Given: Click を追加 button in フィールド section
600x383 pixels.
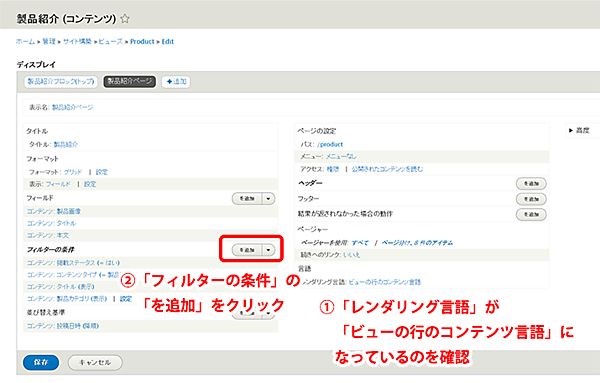Looking at the screenshot, I should click(247, 199).
